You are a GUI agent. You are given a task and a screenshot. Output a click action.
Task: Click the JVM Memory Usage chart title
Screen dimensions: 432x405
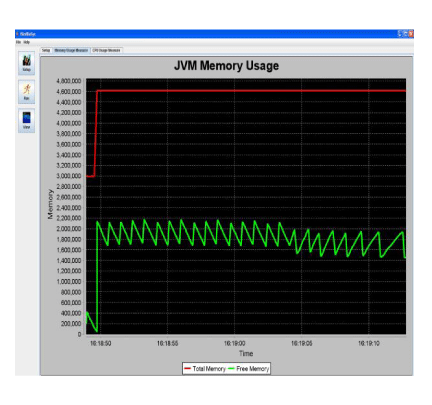click(226, 66)
